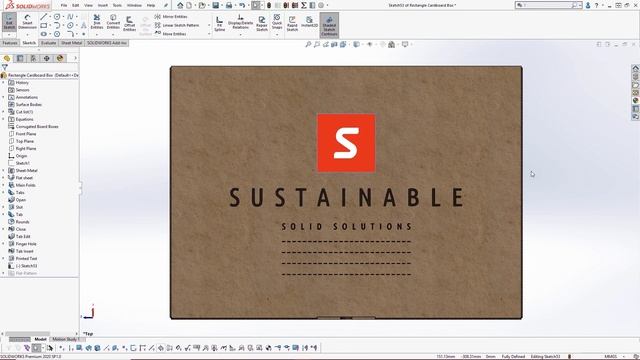Open the FeatureManager design tree tab
Viewport: 640px width, 360px height.
coord(7,58)
